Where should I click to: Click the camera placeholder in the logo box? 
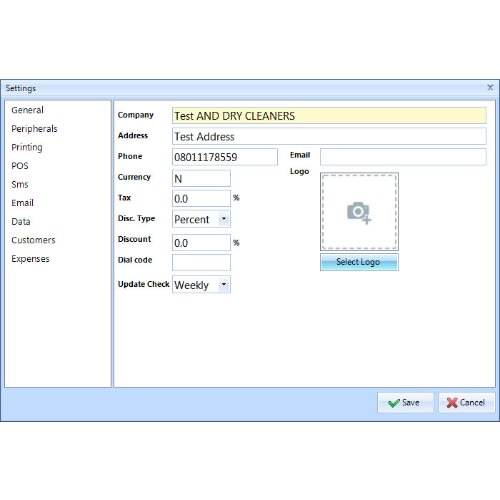pyautogui.click(x=359, y=211)
